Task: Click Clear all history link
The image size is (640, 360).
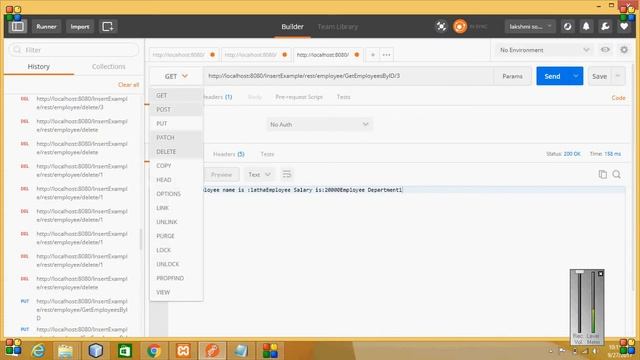Action: pyautogui.click(x=128, y=85)
